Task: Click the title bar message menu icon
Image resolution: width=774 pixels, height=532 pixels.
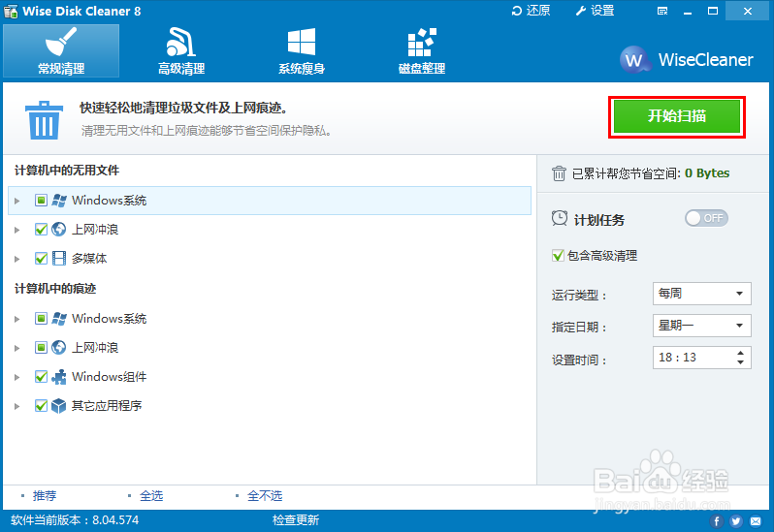Action: [662, 11]
